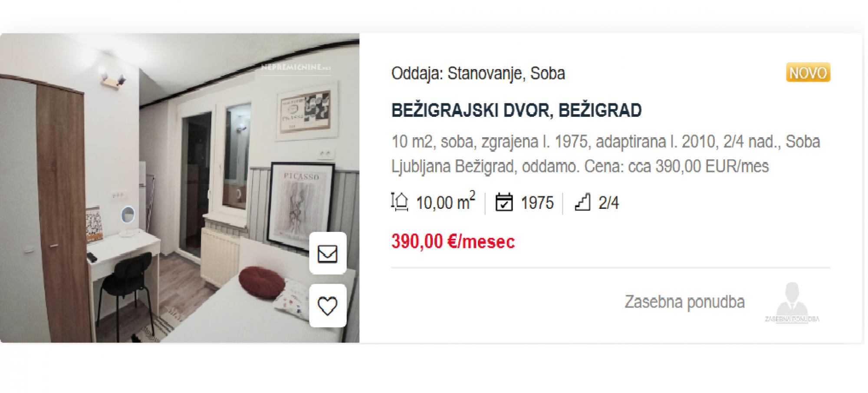This screenshot has width=868, height=393.
Task: Click the 390,00 €/mesec price
Action: click(x=453, y=241)
